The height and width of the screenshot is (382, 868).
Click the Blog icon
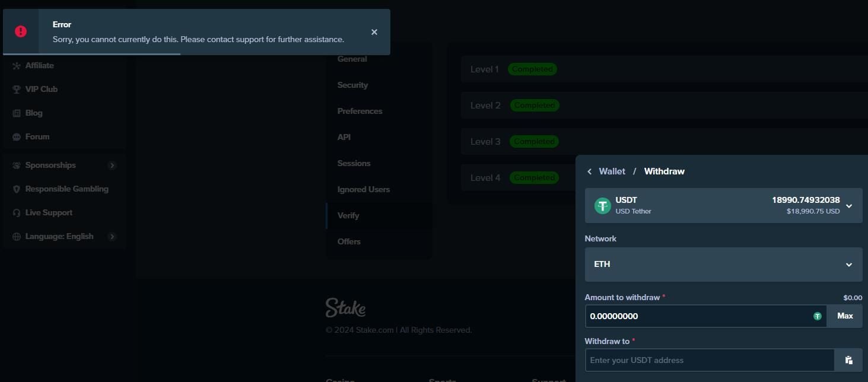click(x=17, y=113)
